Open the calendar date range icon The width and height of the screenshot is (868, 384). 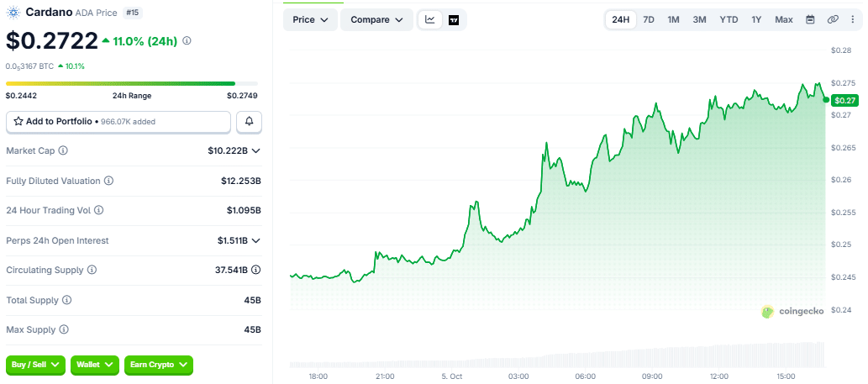(810, 19)
